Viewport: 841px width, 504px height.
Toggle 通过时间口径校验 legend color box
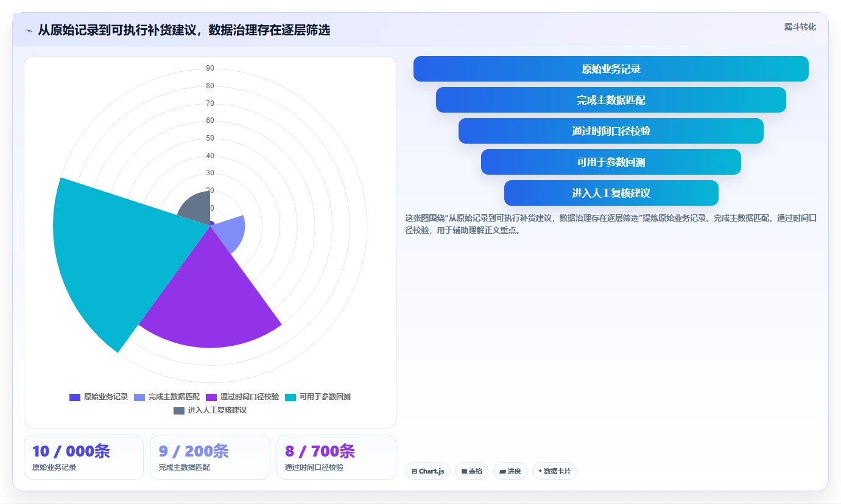pyautogui.click(x=211, y=397)
